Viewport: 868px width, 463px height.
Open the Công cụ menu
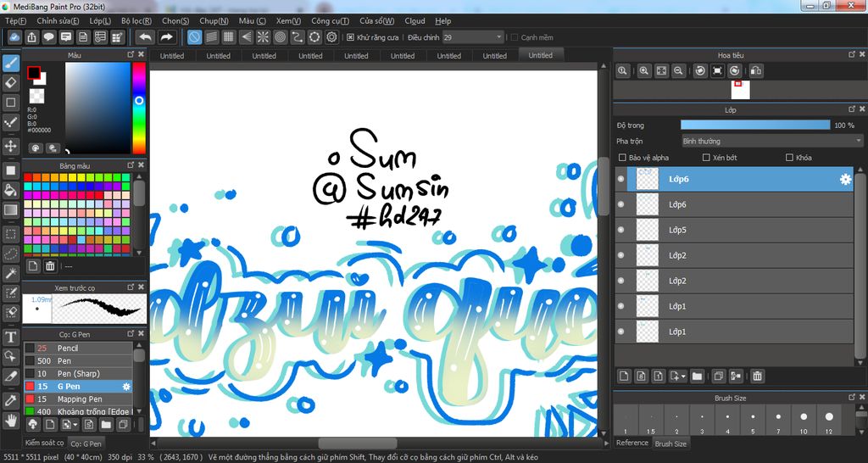pyautogui.click(x=330, y=21)
